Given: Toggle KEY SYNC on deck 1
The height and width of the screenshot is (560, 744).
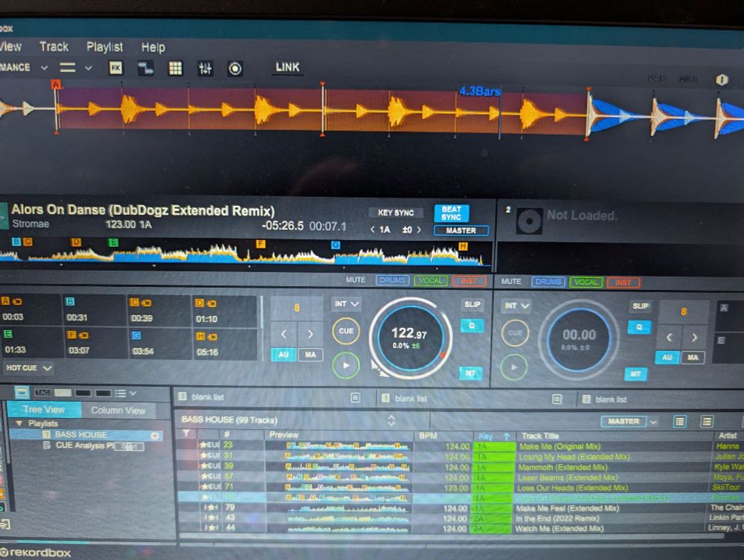Looking at the screenshot, I should (x=396, y=213).
